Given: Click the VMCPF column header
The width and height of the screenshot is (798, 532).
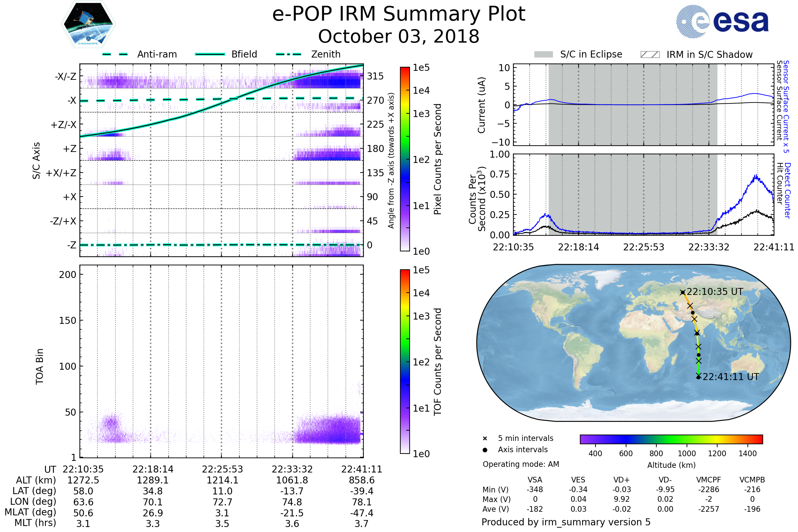Looking at the screenshot, I should click(x=709, y=480).
